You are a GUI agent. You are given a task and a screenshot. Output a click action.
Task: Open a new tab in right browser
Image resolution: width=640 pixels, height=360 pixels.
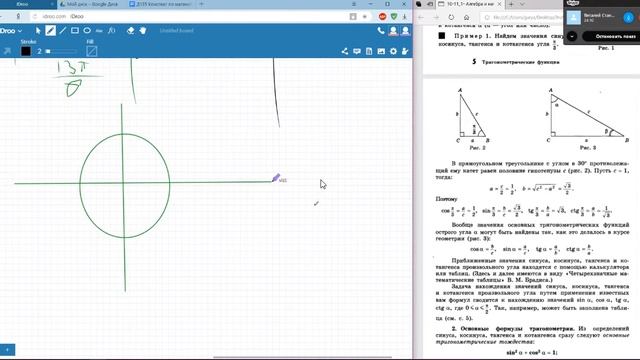511,4
